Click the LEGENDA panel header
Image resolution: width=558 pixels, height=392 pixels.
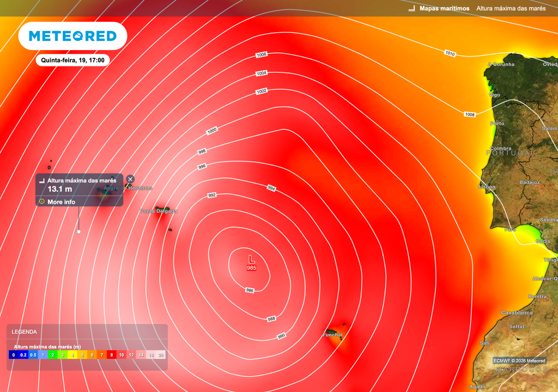tap(25, 332)
